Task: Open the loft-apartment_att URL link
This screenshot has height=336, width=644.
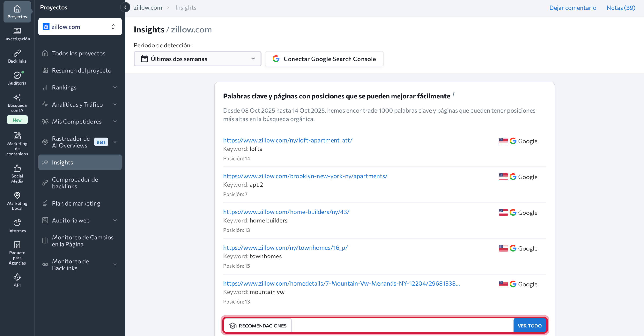Action: tap(287, 140)
